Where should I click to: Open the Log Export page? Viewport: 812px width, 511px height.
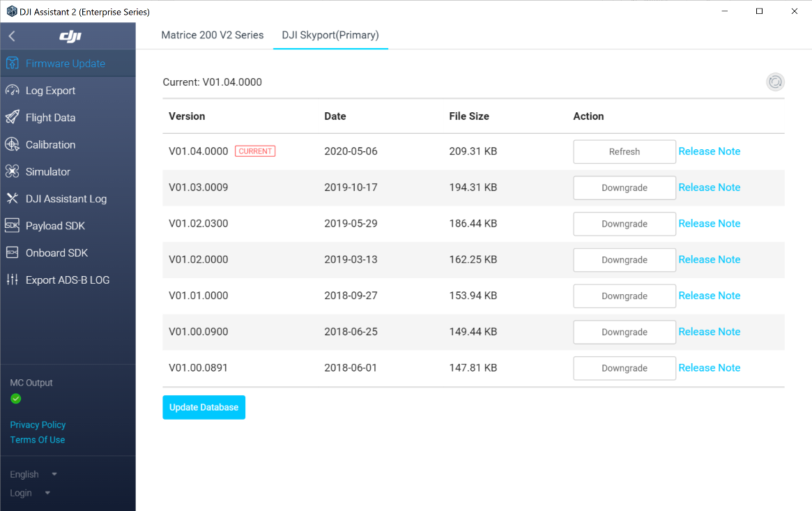coord(68,90)
